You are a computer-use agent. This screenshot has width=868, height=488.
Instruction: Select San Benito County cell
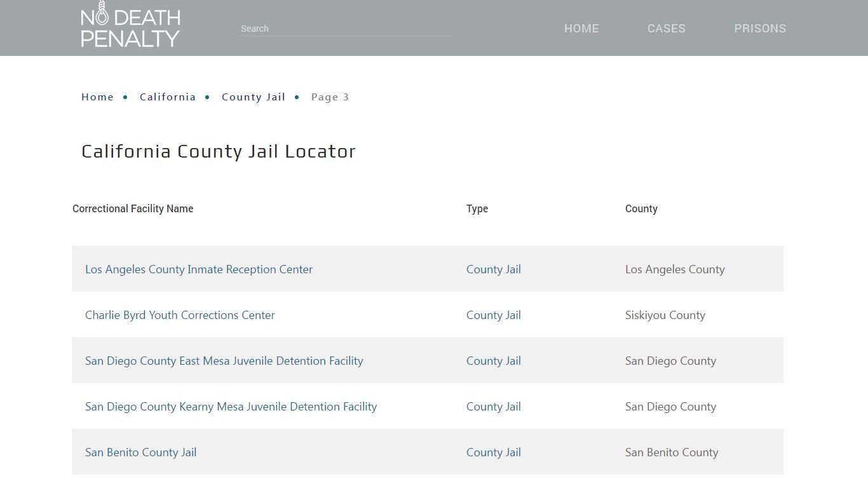[672, 452]
